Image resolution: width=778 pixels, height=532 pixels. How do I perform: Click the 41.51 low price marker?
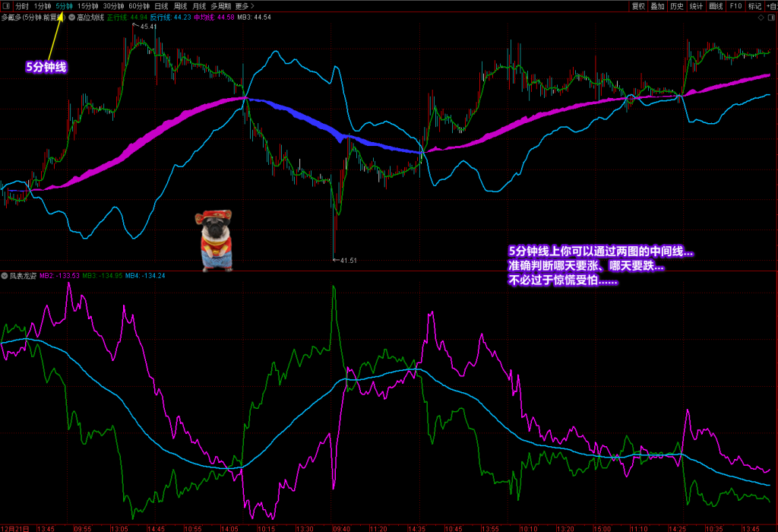[x=347, y=260]
